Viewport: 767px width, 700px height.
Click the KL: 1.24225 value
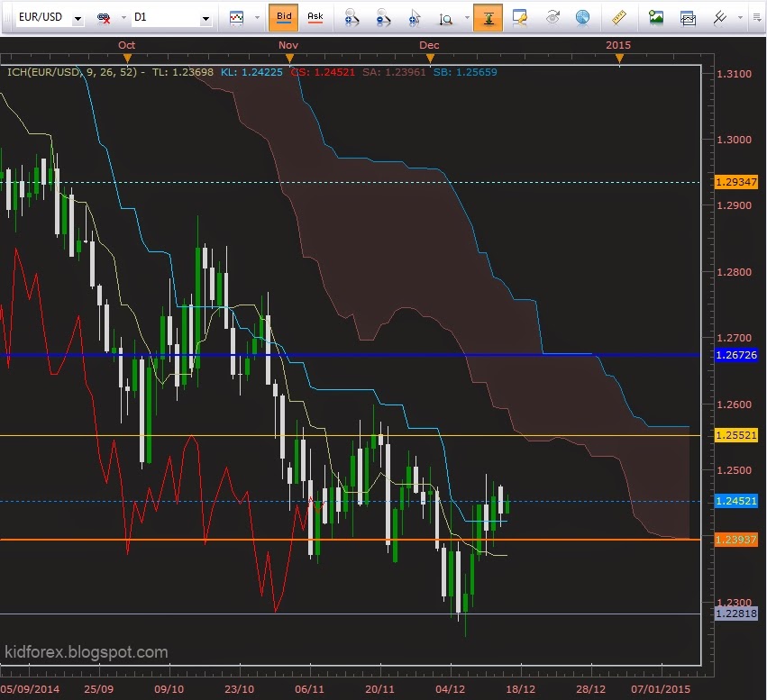point(251,72)
